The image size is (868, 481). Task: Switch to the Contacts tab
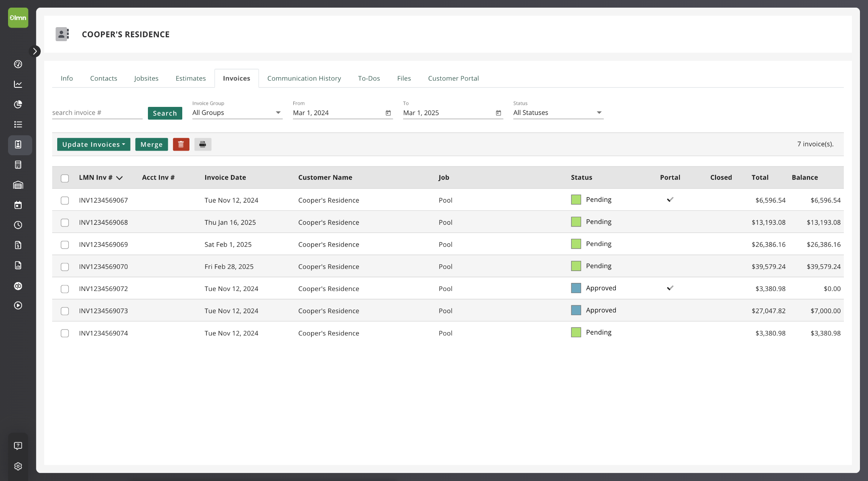[103, 78]
